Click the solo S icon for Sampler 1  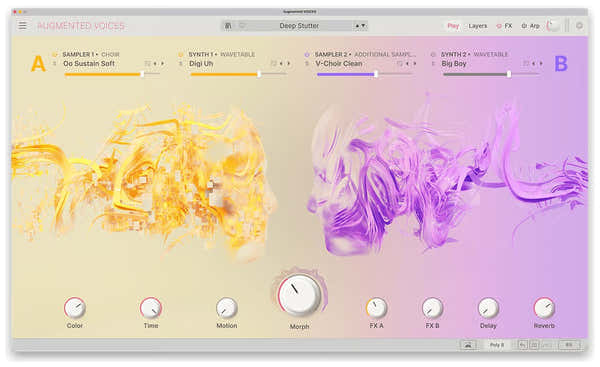55,64
